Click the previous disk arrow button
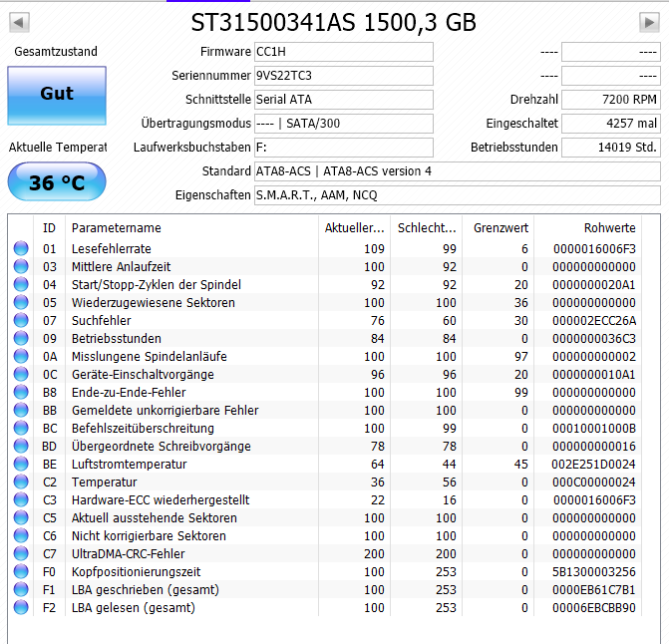This screenshot has height=644, width=669. point(19,22)
